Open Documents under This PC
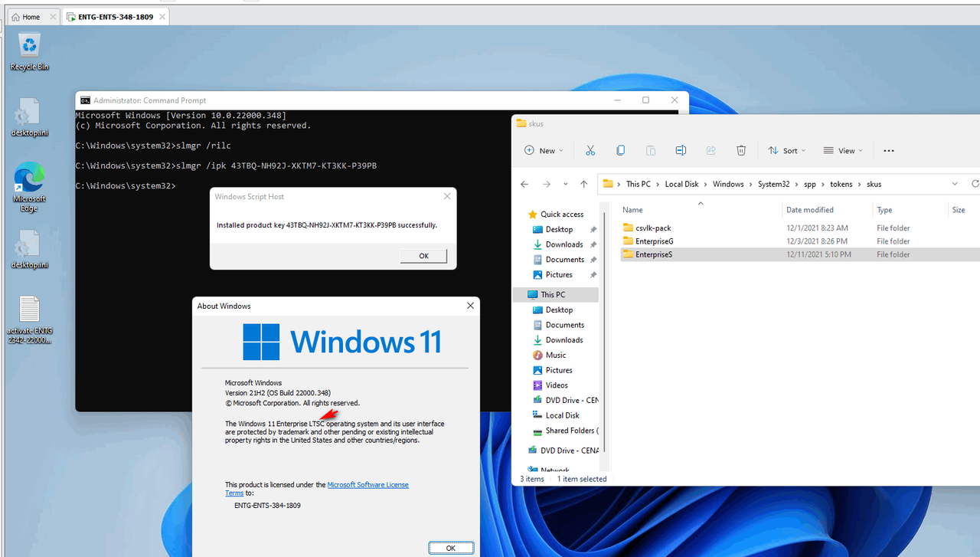Viewport: 980px width, 557px height. [564, 325]
